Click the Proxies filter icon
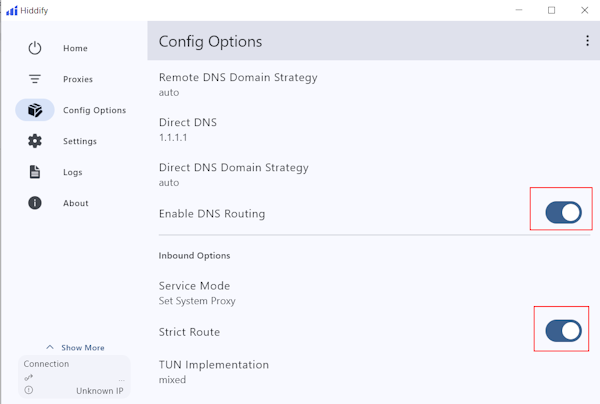 pyautogui.click(x=35, y=79)
